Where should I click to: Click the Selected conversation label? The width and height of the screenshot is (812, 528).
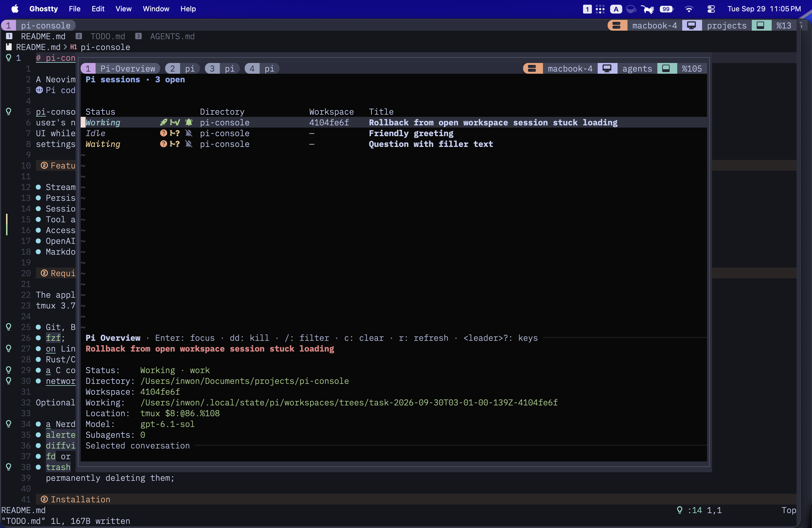(138, 445)
